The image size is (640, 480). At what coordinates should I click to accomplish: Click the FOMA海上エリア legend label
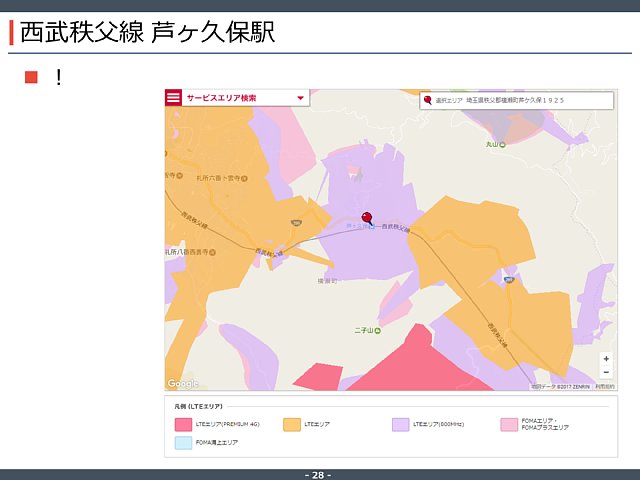(x=217, y=442)
